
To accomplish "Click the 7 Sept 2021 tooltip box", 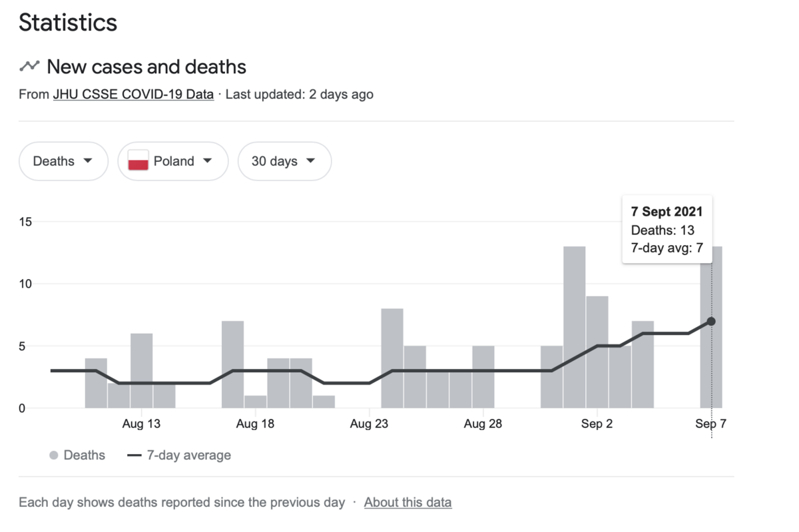I will pyautogui.click(x=666, y=230).
